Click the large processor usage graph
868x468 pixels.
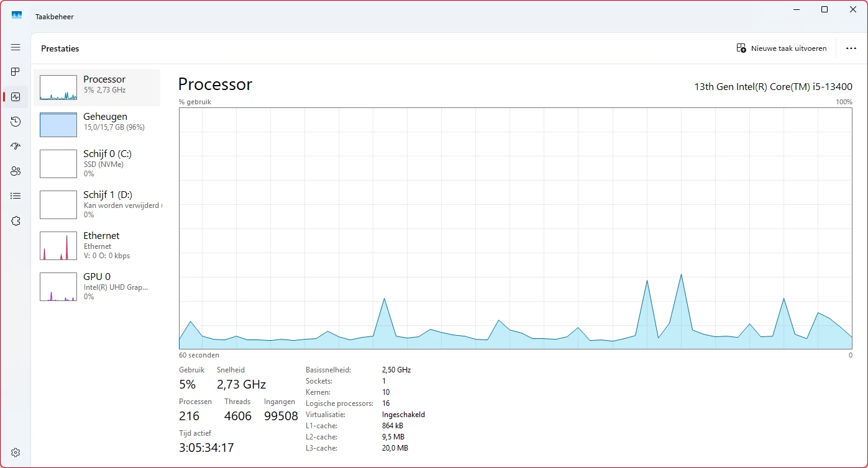click(516, 228)
